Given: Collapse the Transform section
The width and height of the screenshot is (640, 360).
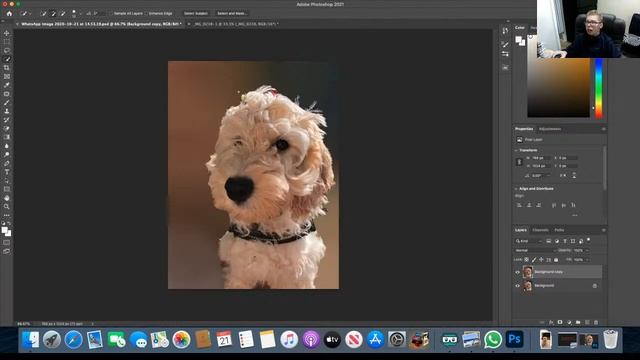Looking at the screenshot, I should coord(516,150).
